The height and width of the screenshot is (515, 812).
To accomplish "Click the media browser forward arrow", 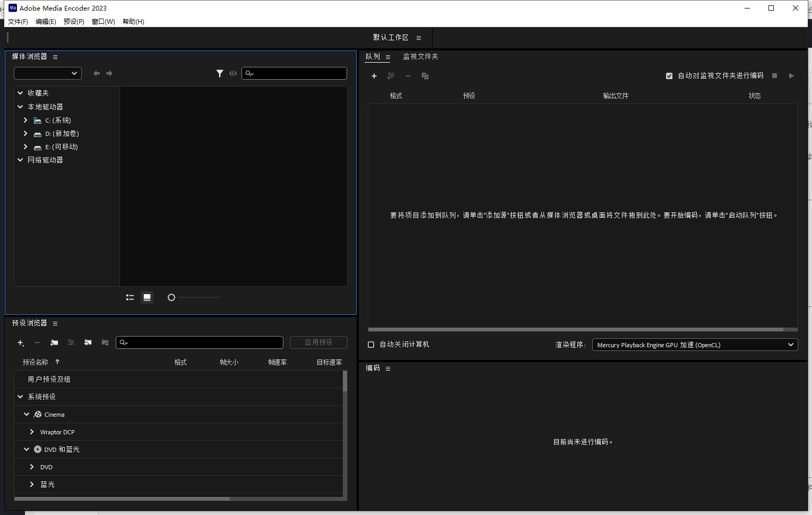I will click(x=109, y=73).
